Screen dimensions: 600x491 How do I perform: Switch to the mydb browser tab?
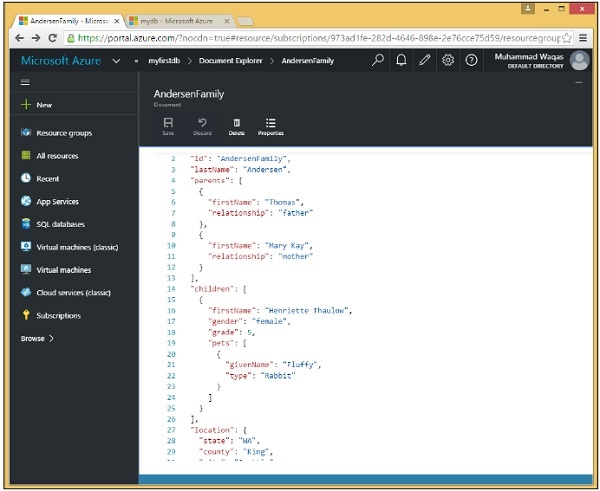[172, 19]
